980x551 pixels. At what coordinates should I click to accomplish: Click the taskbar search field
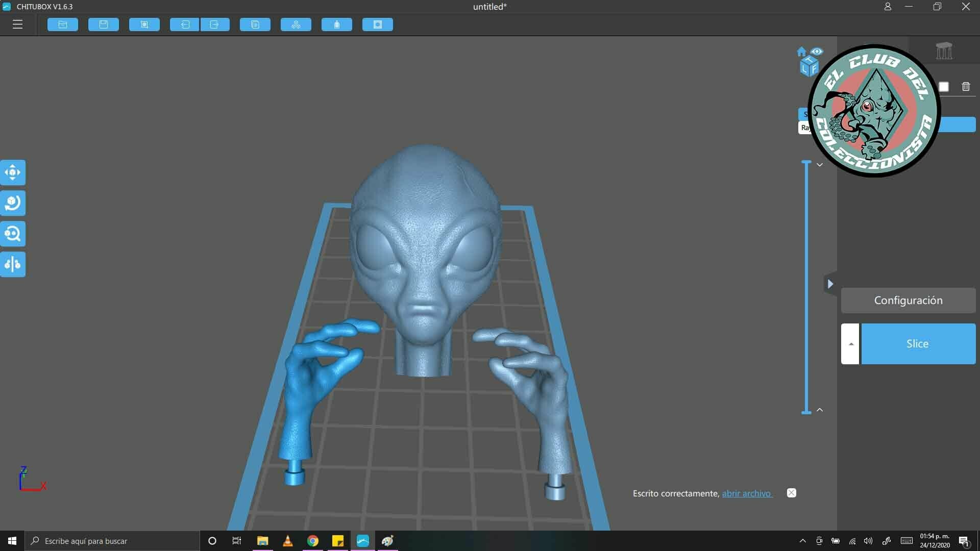[x=112, y=541]
